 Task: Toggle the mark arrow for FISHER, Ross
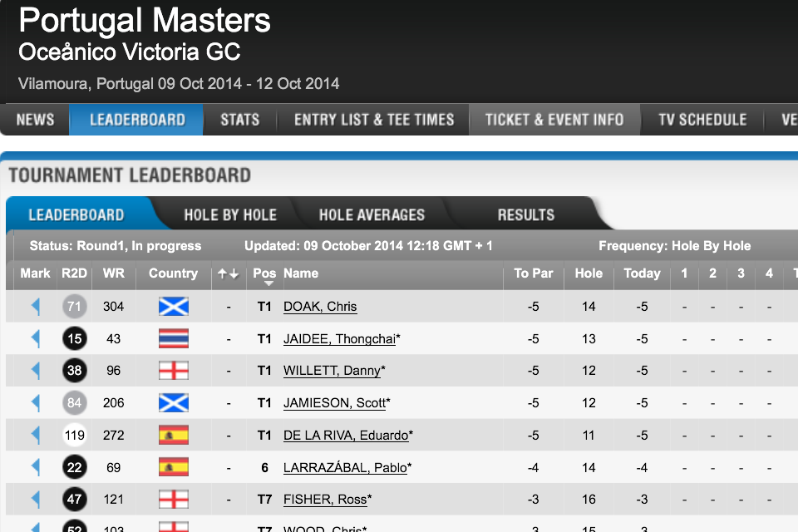[35, 499]
